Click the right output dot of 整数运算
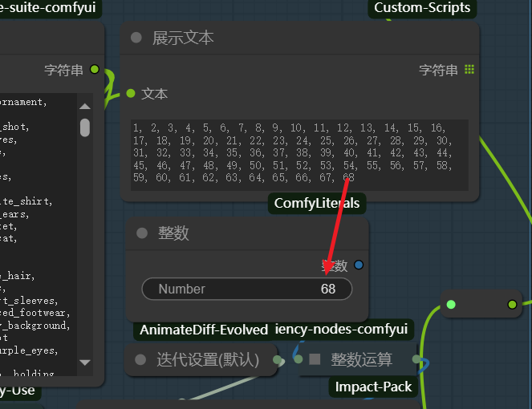The image size is (532, 409). [416, 359]
